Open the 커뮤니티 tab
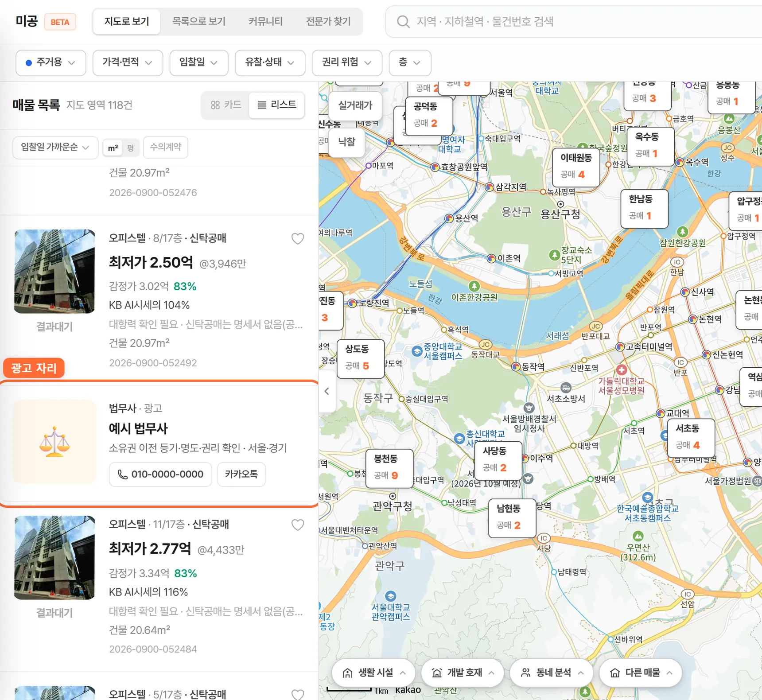Viewport: 762px width, 700px height. coord(265,21)
